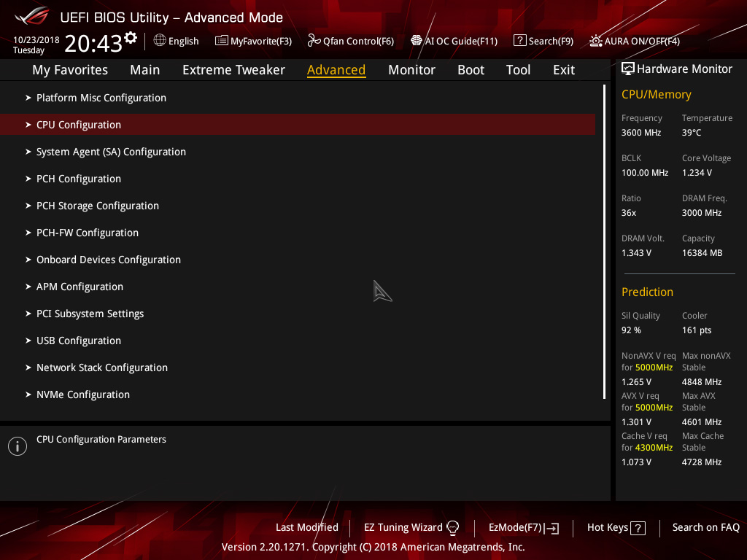747x560 pixels.
Task: Open Qfan Control fan icon
Action: click(314, 41)
